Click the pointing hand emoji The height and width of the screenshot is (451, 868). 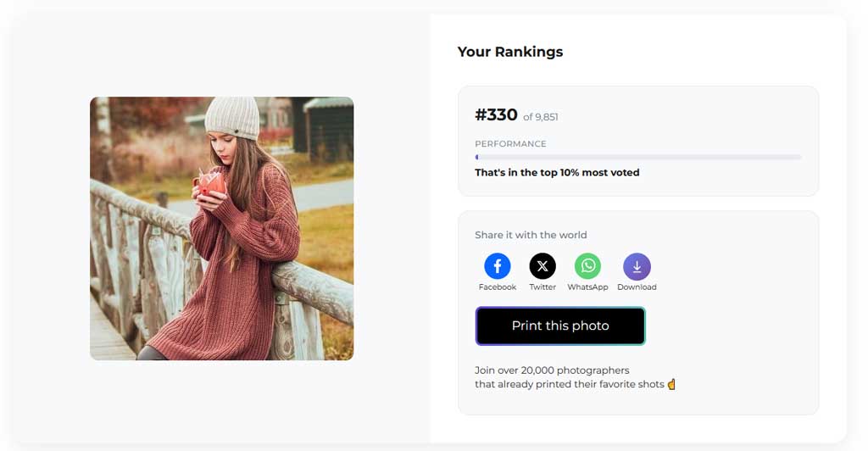coord(671,384)
